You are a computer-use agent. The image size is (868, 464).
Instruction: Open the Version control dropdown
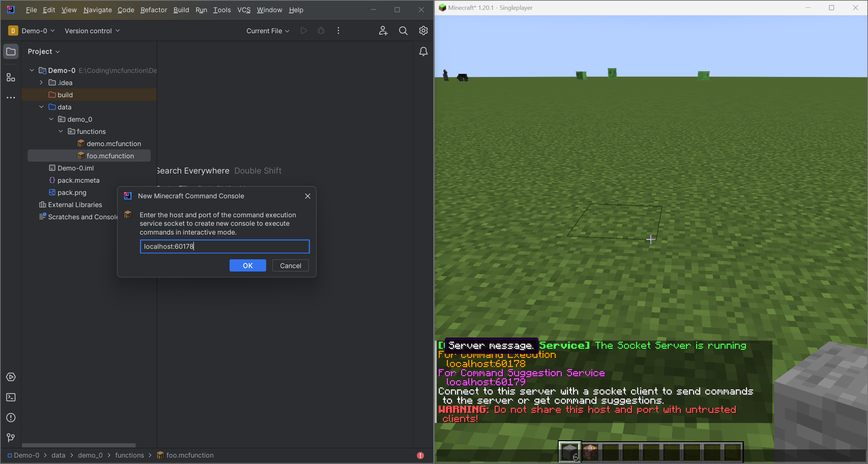(x=92, y=31)
